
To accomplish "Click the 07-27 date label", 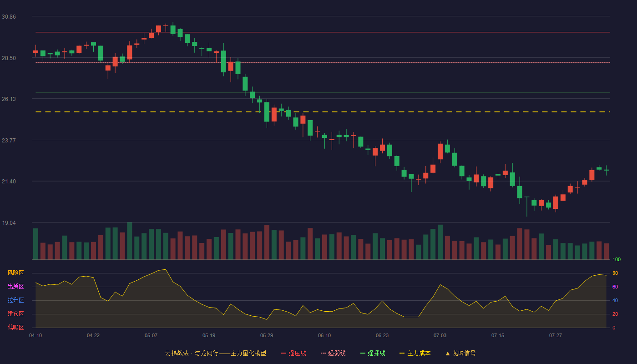I will click(556, 335).
